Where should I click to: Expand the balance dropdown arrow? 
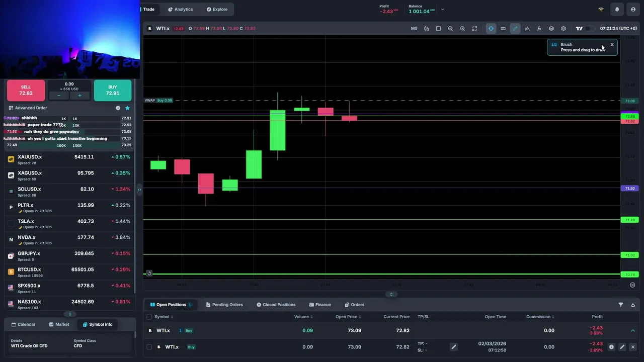tap(443, 10)
